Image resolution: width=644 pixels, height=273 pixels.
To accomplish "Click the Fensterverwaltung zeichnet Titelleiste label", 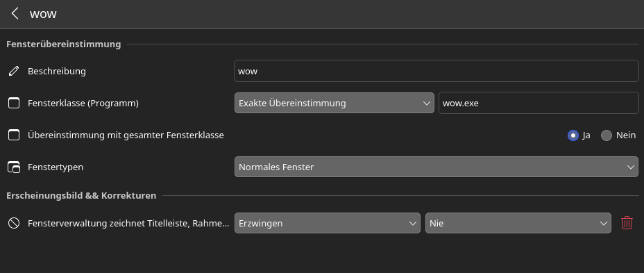I will tap(128, 223).
